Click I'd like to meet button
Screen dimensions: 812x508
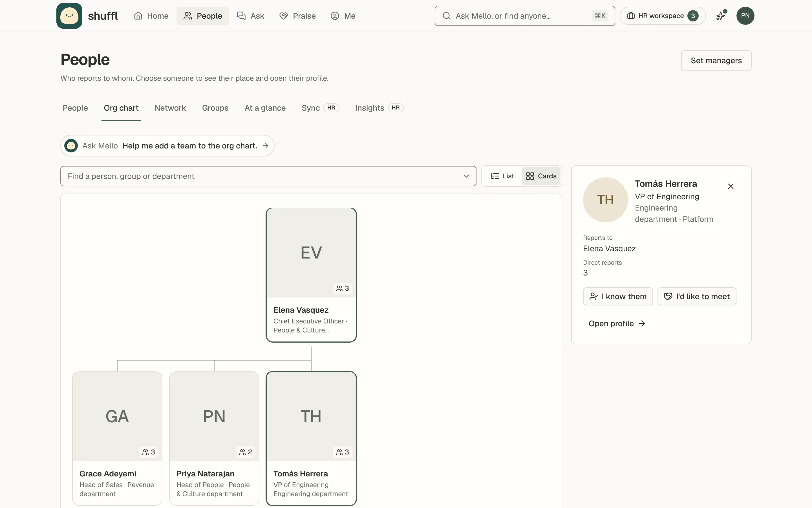click(697, 296)
